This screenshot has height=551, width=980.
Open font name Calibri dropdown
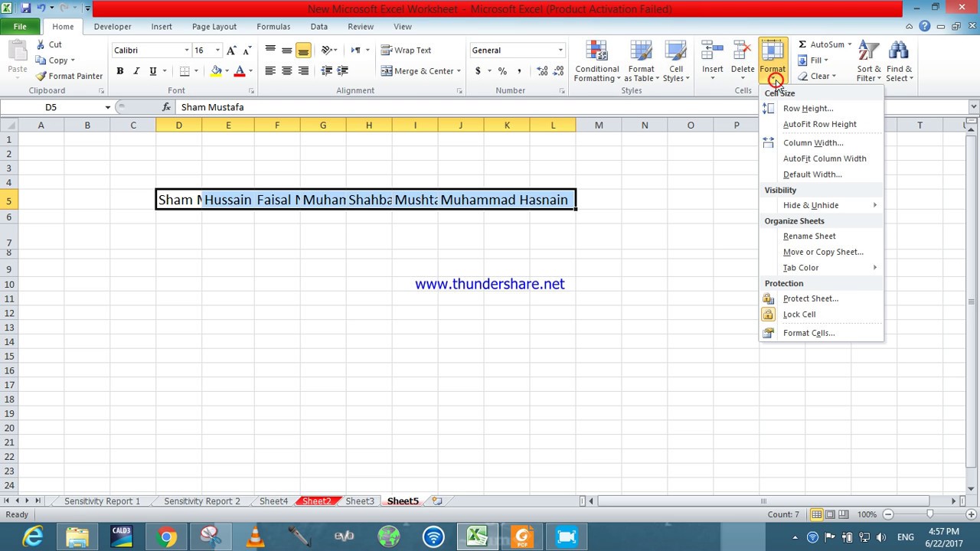[186, 51]
